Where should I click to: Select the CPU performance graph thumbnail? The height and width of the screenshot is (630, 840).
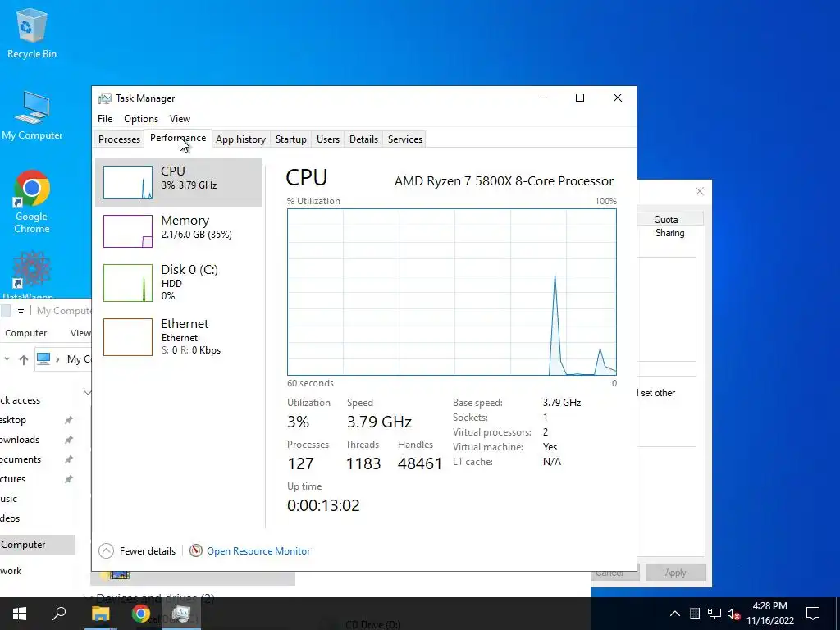(127, 182)
